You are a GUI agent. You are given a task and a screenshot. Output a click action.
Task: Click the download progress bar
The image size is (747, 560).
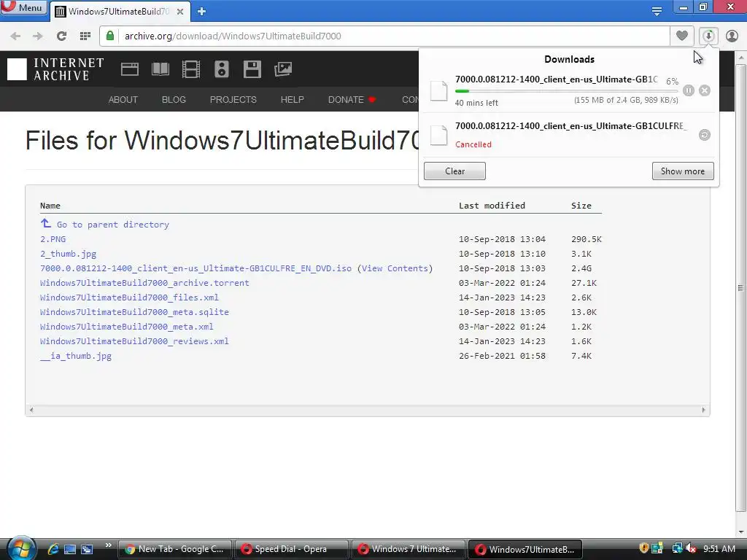tap(566, 91)
